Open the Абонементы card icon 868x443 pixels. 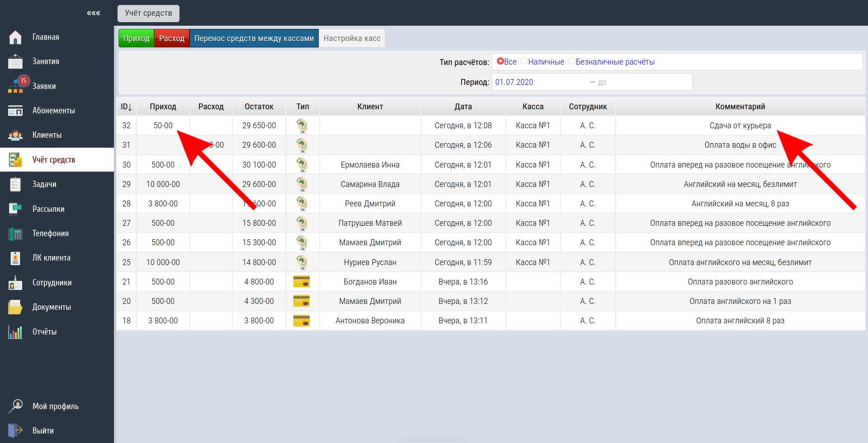pos(15,111)
